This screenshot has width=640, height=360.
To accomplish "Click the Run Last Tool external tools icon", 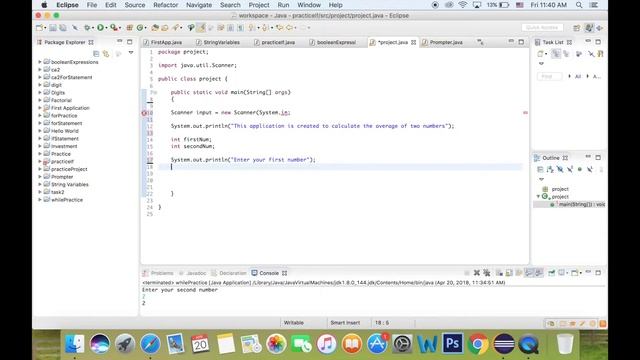I will point(114,27).
